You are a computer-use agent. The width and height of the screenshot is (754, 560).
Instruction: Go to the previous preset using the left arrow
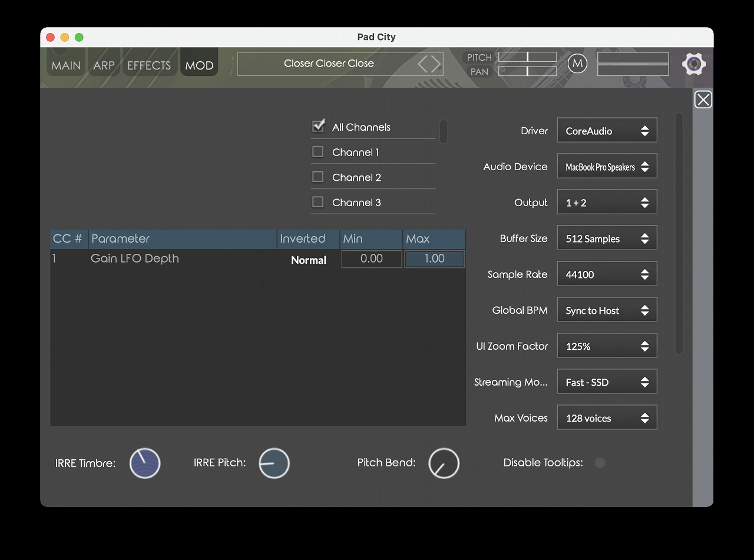coord(424,64)
